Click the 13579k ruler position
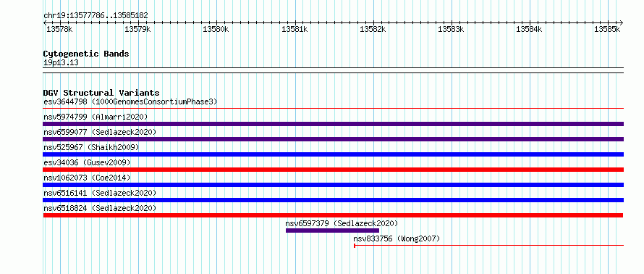Viewport: 644px width, 274px height. pos(137,29)
